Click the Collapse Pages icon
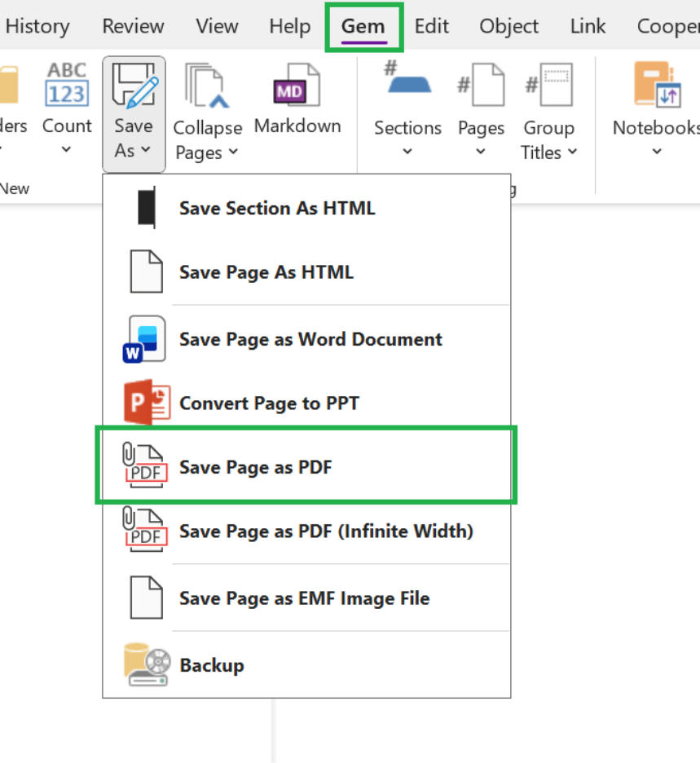The image size is (700, 763). (x=207, y=86)
